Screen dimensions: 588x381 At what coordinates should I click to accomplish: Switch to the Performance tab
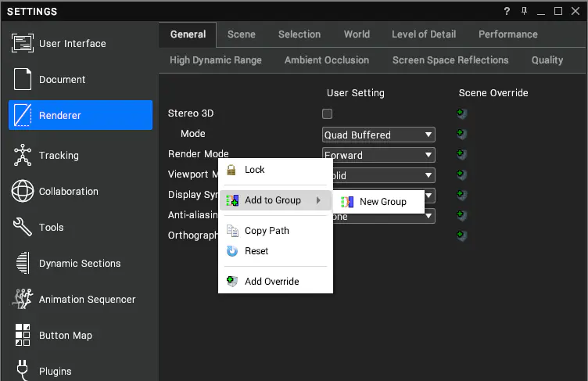pos(507,34)
